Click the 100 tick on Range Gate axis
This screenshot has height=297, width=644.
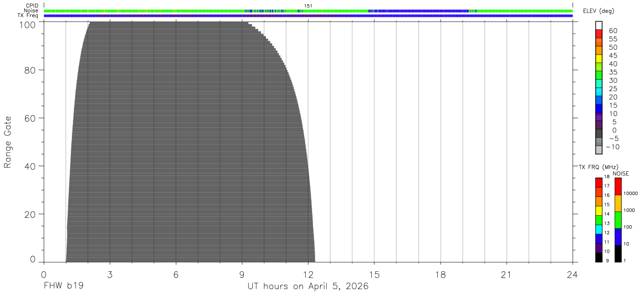(x=27, y=25)
